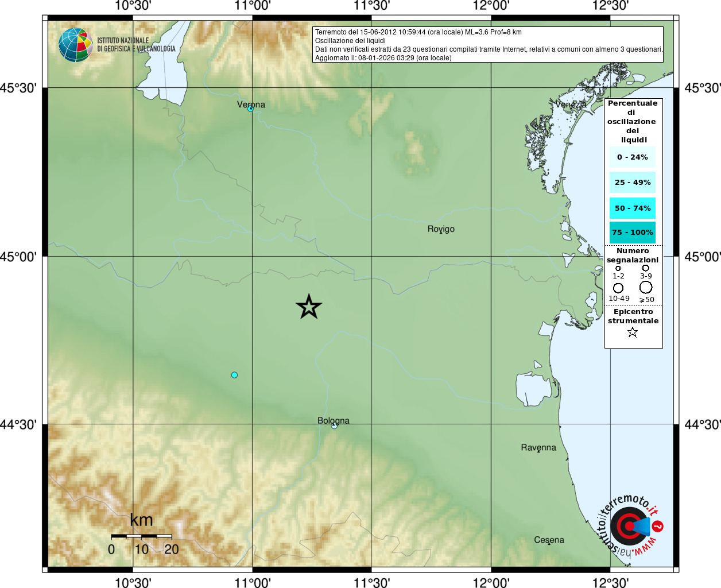Click the 'Numero segnalazioni' legend heading
Image resolution: width=721 pixels, height=588 pixels.
tap(633, 255)
